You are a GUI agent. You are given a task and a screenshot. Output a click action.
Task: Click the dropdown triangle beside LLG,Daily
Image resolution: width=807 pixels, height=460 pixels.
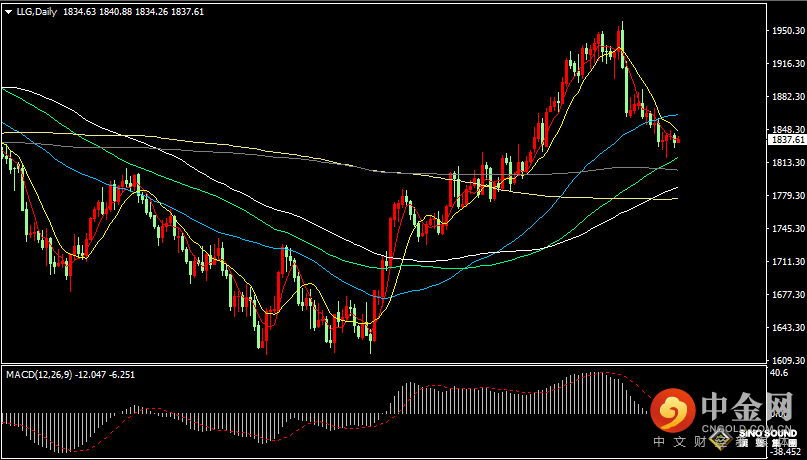point(8,10)
